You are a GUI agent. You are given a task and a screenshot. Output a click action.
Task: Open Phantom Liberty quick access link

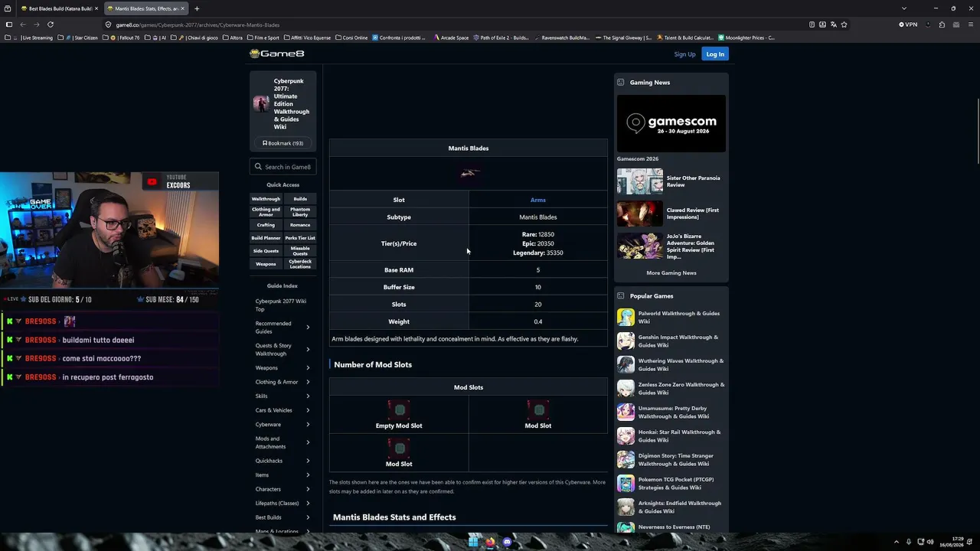[300, 212]
